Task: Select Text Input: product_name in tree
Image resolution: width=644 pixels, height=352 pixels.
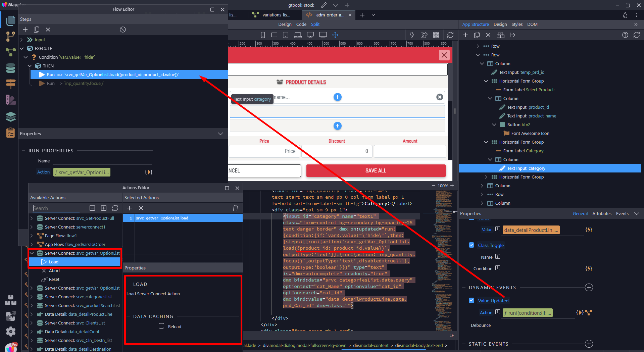Action: 532,116
